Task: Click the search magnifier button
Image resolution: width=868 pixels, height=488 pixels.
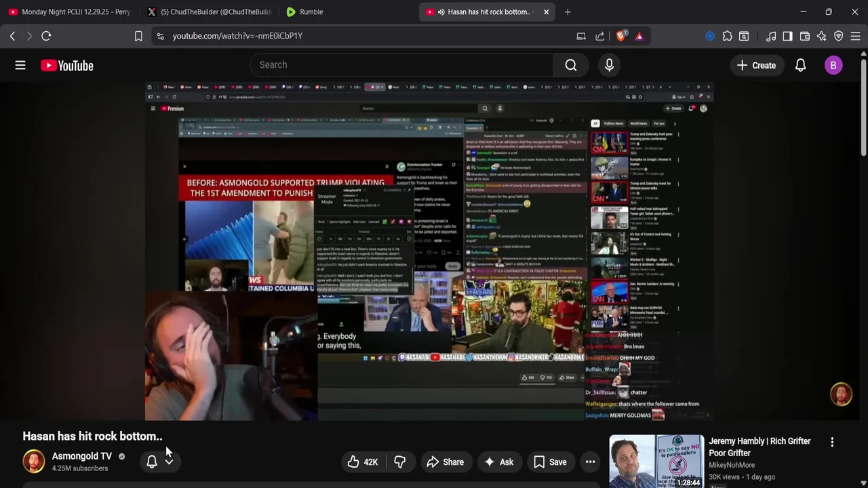Action: click(571, 65)
